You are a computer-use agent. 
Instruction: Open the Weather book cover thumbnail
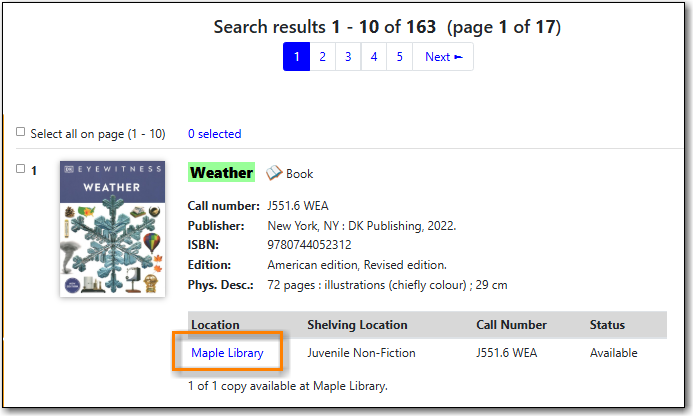click(112, 229)
